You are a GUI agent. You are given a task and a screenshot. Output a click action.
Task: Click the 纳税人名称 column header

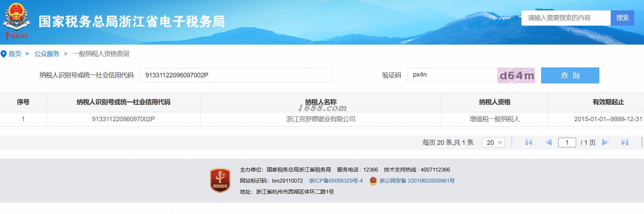pyautogui.click(x=321, y=102)
